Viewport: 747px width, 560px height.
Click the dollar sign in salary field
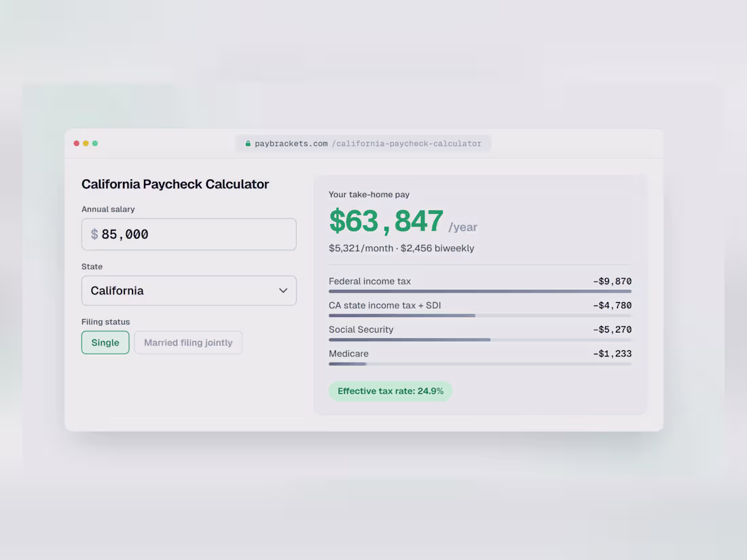(x=94, y=234)
